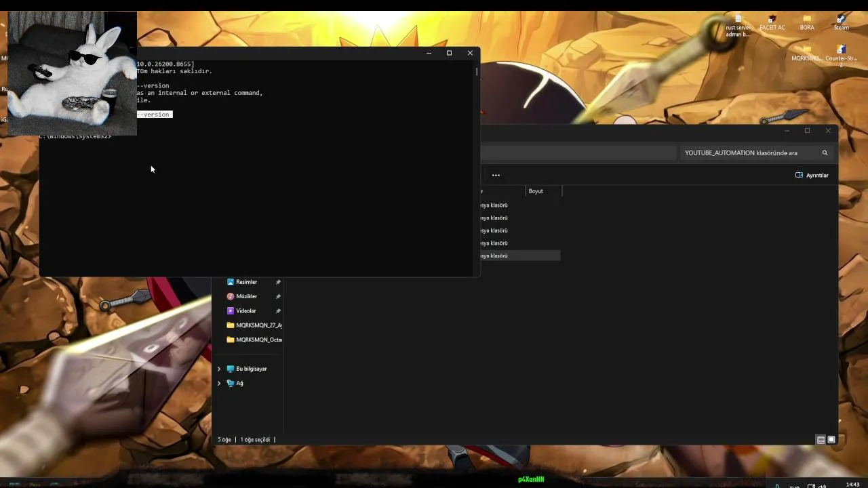Open the MQRKSMQN_Octa folder in sidebar
The width and height of the screenshot is (868, 488).
254,340
